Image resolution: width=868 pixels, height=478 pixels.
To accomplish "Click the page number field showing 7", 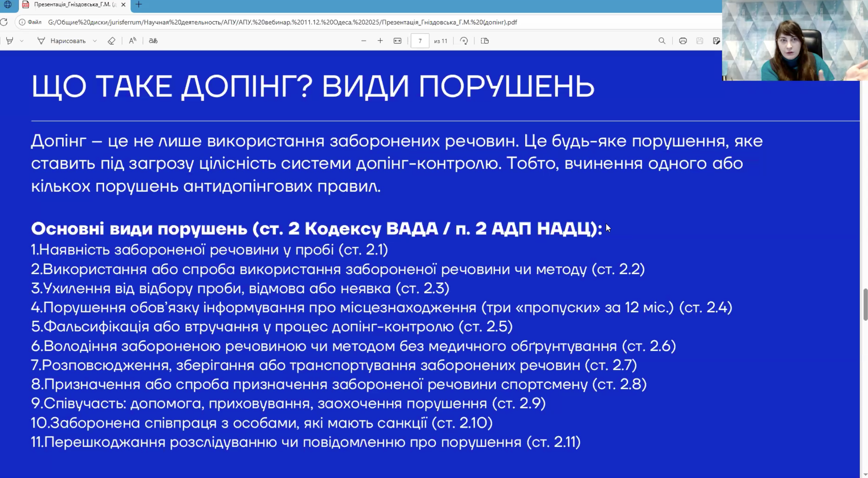I will (420, 41).
